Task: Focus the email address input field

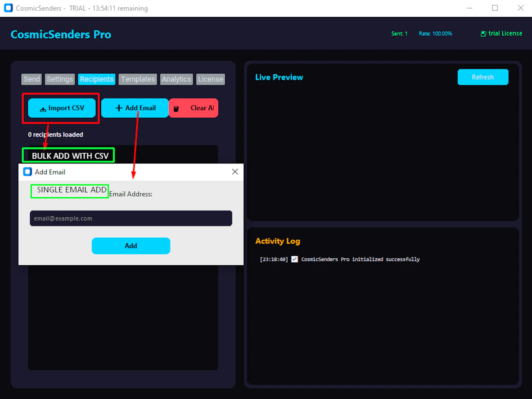Action: click(131, 218)
